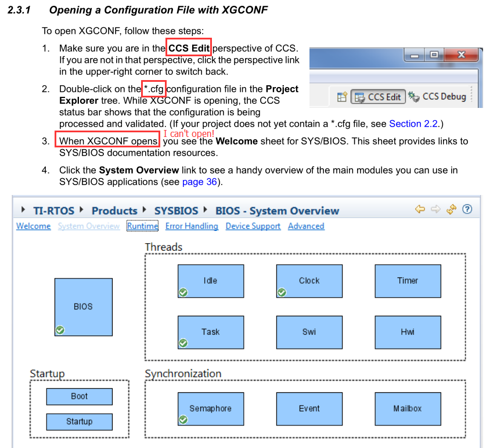Click green checkmark on the Task block

(x=183, y=343)
